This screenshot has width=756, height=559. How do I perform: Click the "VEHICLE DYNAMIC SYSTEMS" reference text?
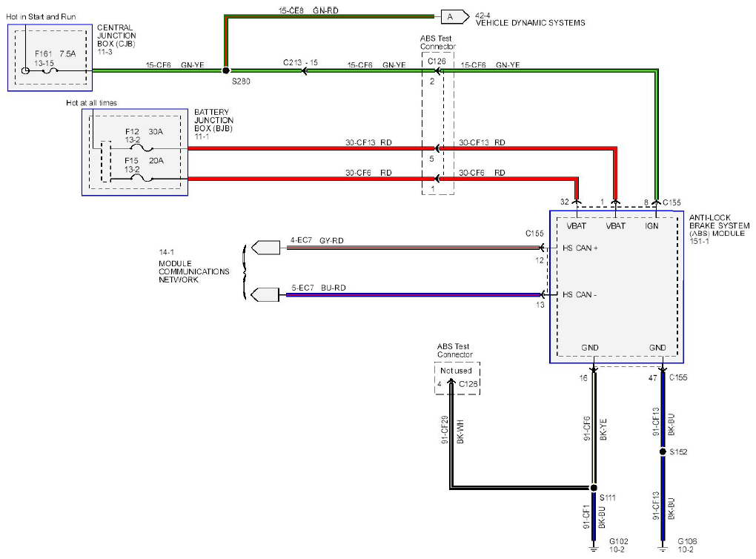pos(531,23)
